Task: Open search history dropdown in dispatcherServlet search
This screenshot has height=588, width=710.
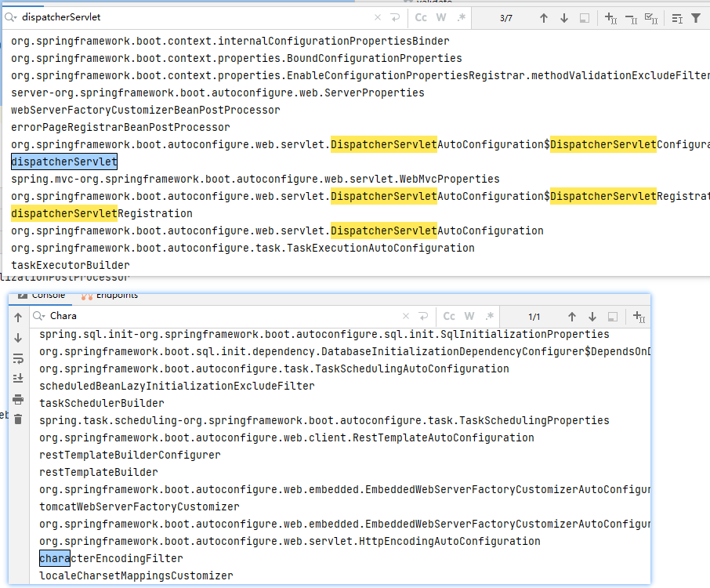Action: click(11, 18)
